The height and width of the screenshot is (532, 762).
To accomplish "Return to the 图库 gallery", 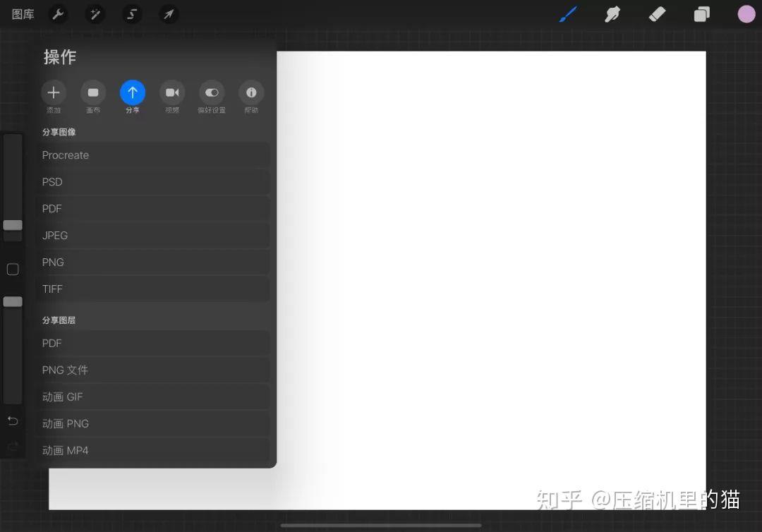I will [22, 14].
